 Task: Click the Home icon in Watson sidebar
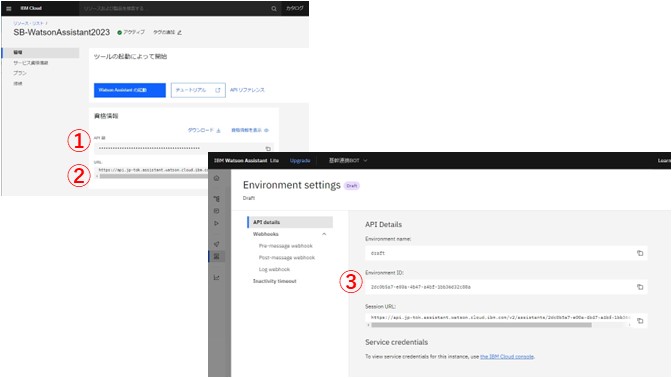tap(216, 178)
